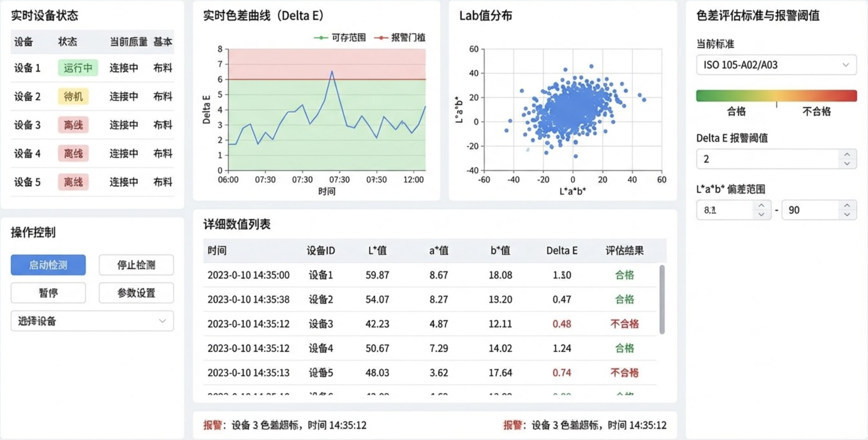Click the red Delta E value 0.48
Screen dimensions: 868x440
(562, 324)
